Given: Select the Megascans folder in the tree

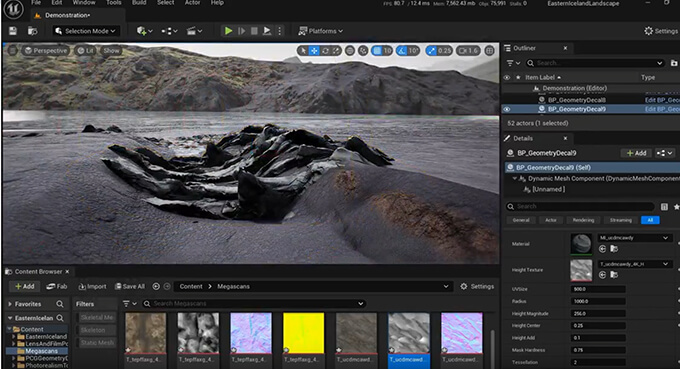Looking at the screenshot, I should coord(41,351).
